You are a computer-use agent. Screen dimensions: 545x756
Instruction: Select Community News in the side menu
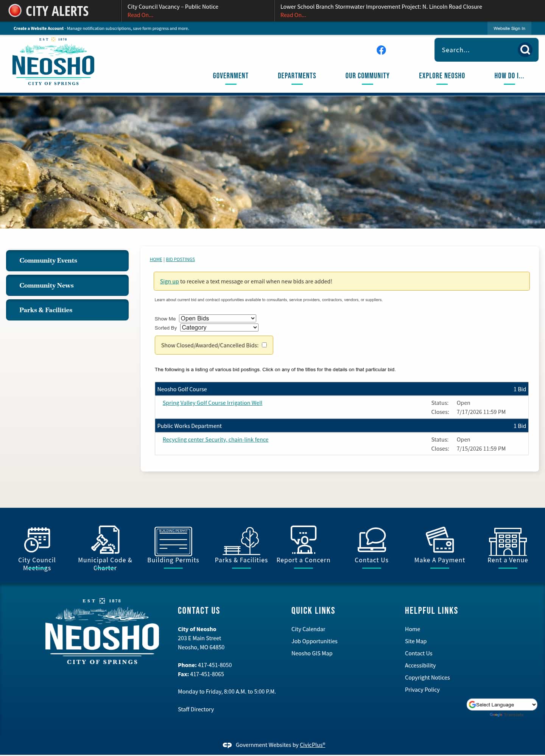pyautogui.click(x=67, y=285)
